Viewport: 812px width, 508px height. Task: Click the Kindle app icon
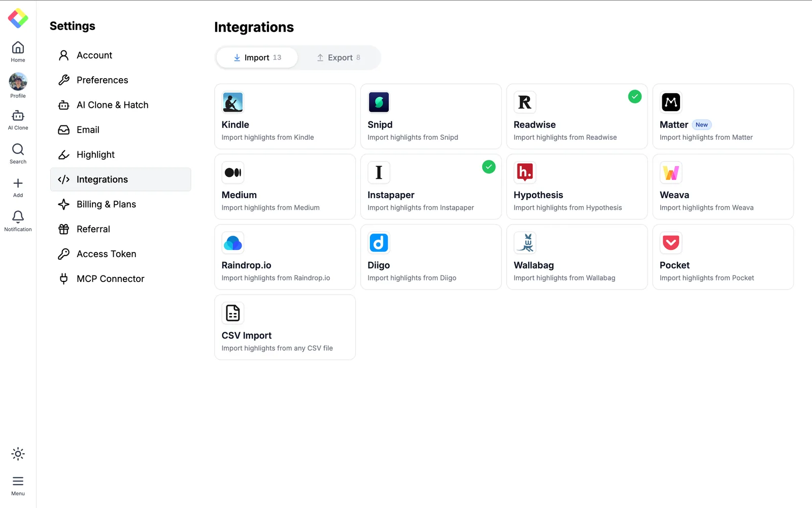[233, 102]
